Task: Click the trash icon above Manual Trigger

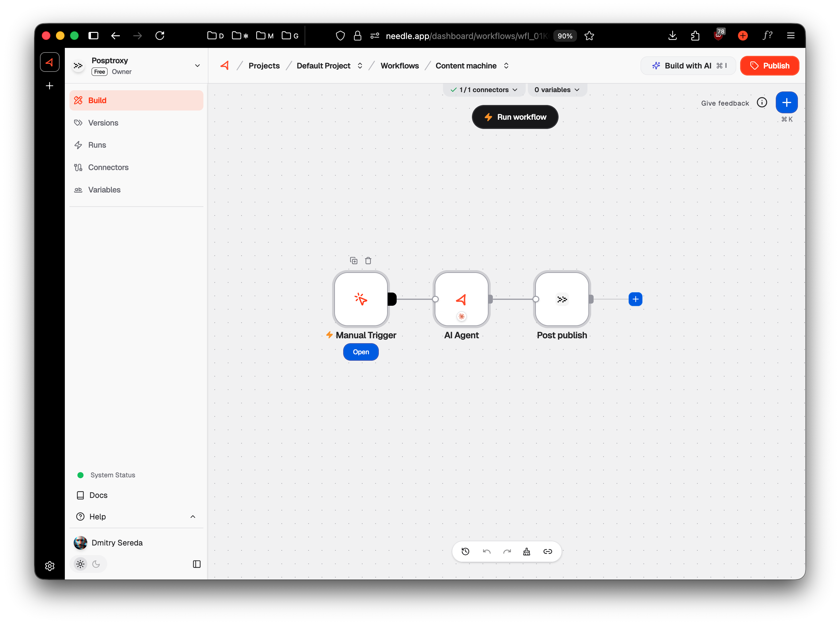Action: click(x=368, y=261)
